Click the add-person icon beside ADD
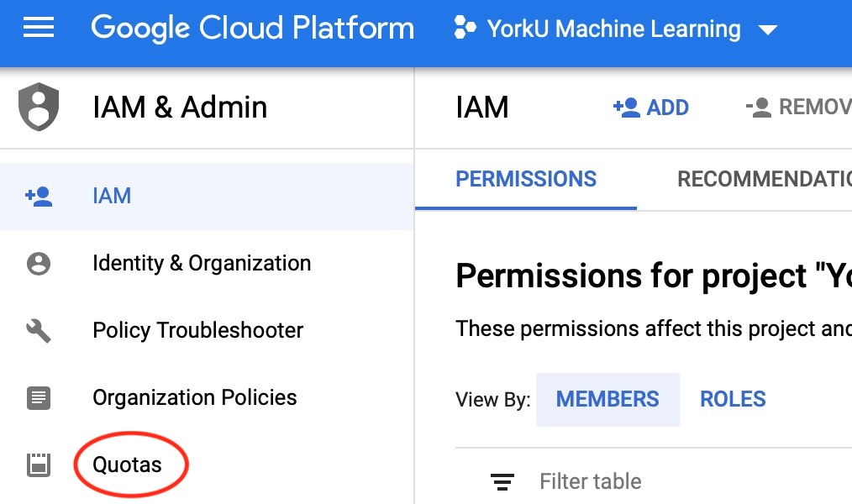This screenshot has height=504, width=852. (627, 108)
